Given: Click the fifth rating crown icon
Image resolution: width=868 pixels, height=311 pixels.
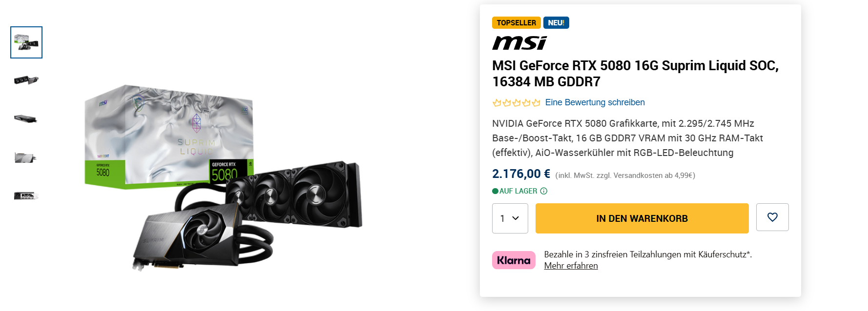Looking at the screenshot, I should point(536,102).
